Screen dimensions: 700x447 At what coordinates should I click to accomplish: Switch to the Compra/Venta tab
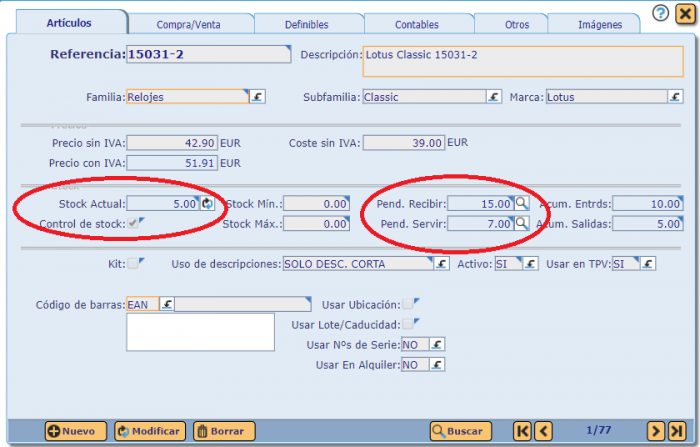(190, 23)
